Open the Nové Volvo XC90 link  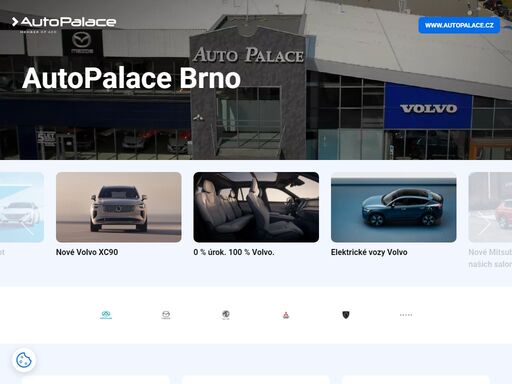[x=87, y=252]
